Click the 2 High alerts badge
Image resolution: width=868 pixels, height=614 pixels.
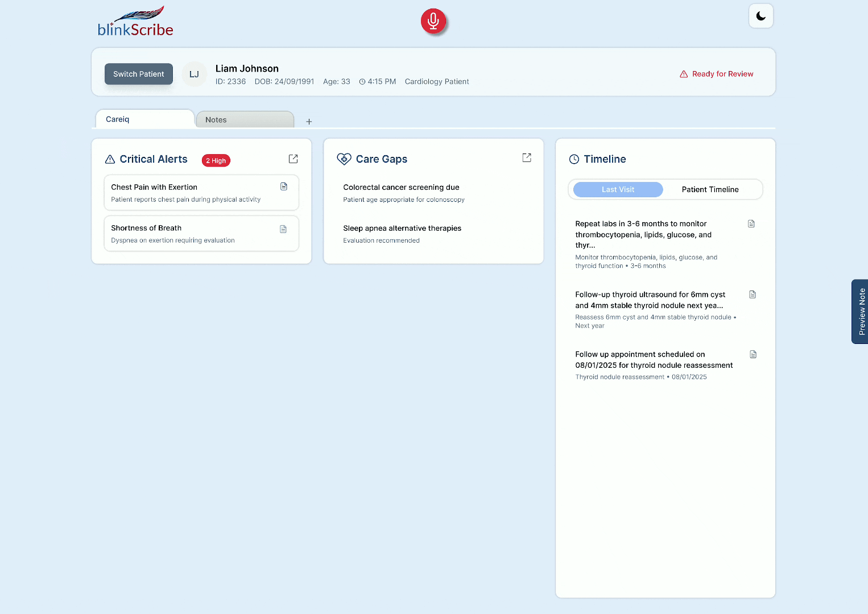(x=216, y=161)
